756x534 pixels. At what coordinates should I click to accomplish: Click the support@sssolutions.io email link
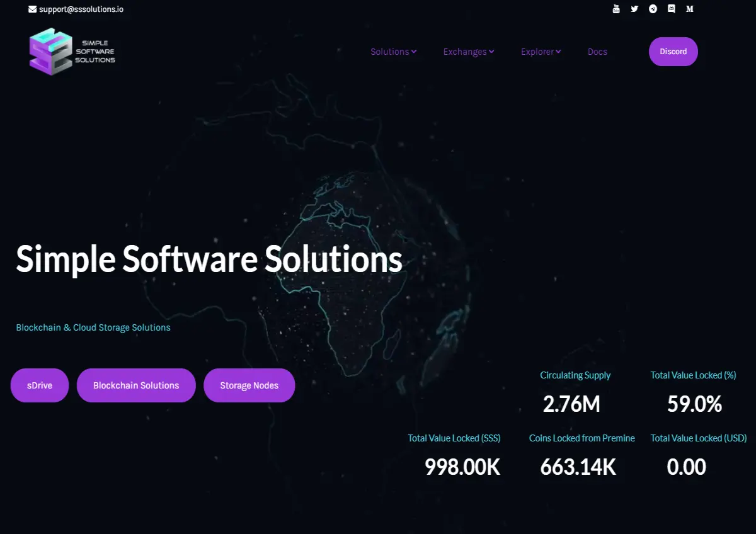point(81,9)
